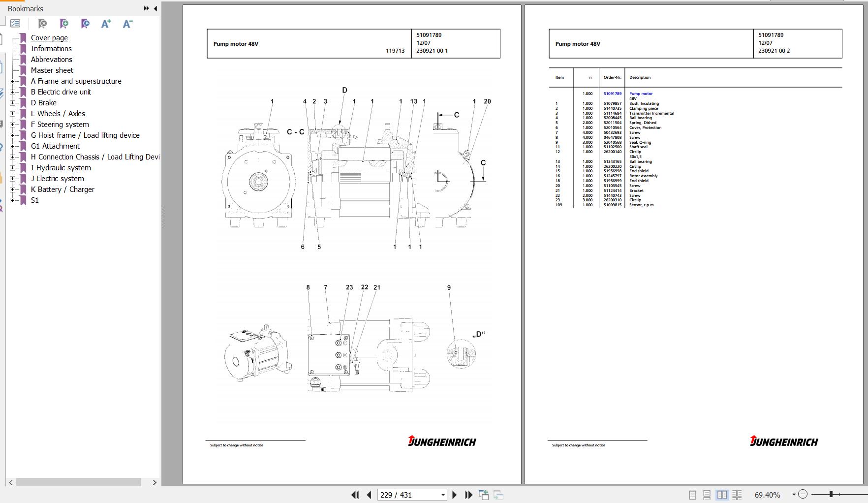
Task: Expand the K Battery / Charger bookmark
Action: click(x=13, y=189)
